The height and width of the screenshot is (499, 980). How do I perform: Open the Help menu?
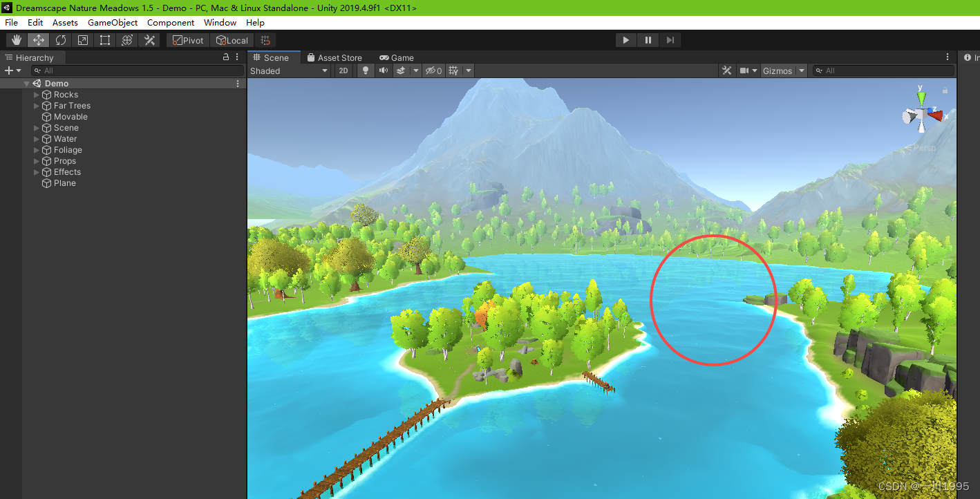tap(256, 23)
